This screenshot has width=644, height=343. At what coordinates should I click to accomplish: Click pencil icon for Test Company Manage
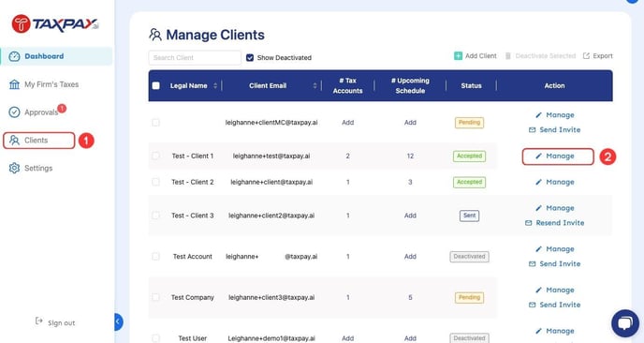[x=538, y=290]
